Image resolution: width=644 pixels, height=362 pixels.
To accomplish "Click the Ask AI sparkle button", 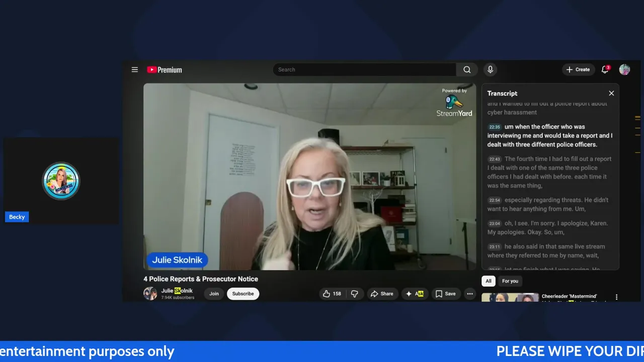I will click(x=415, y=294).
